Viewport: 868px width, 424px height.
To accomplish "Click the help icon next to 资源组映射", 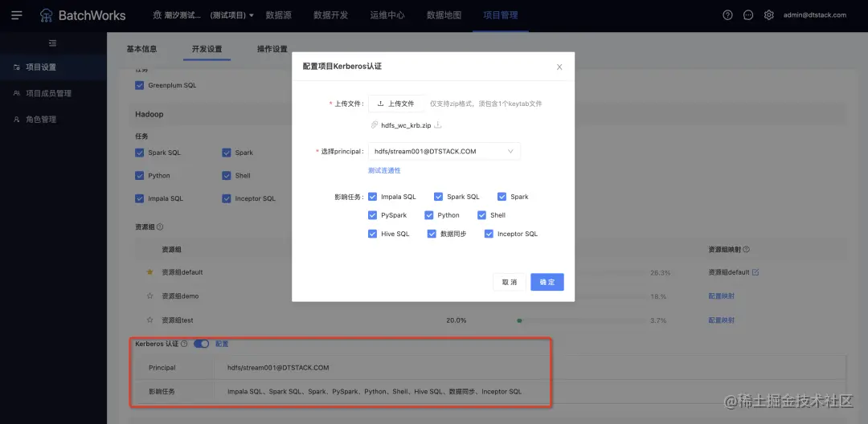I will tap(746, 249).
